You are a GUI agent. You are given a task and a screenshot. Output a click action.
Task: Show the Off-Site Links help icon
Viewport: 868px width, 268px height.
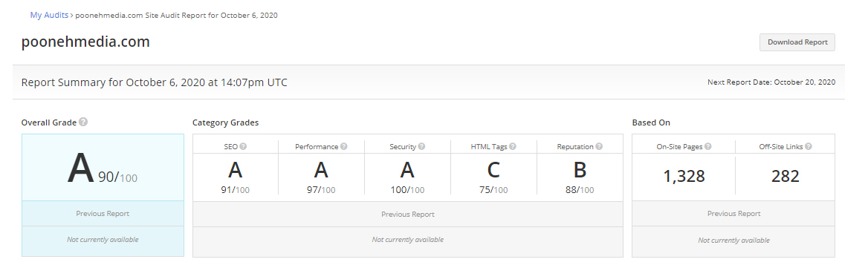click(x=809, y=146)
